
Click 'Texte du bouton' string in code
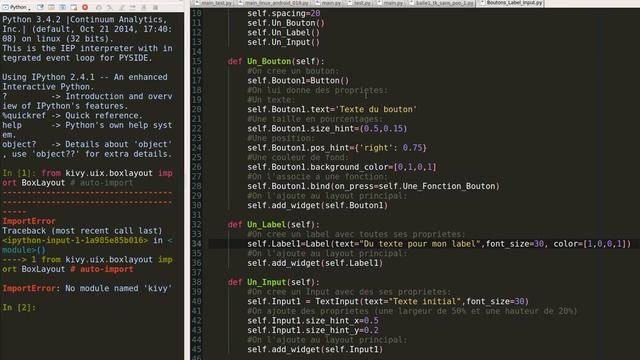(x=376, y=109)
